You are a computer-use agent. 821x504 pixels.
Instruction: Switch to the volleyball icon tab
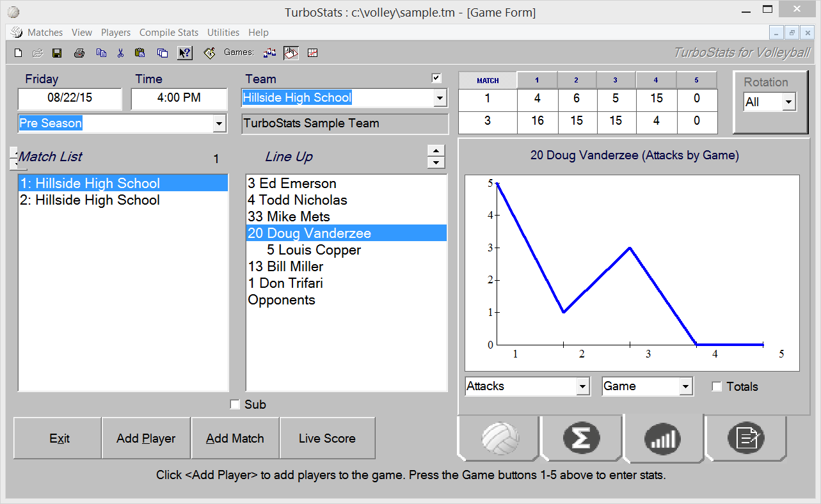(x=500, y=438)
